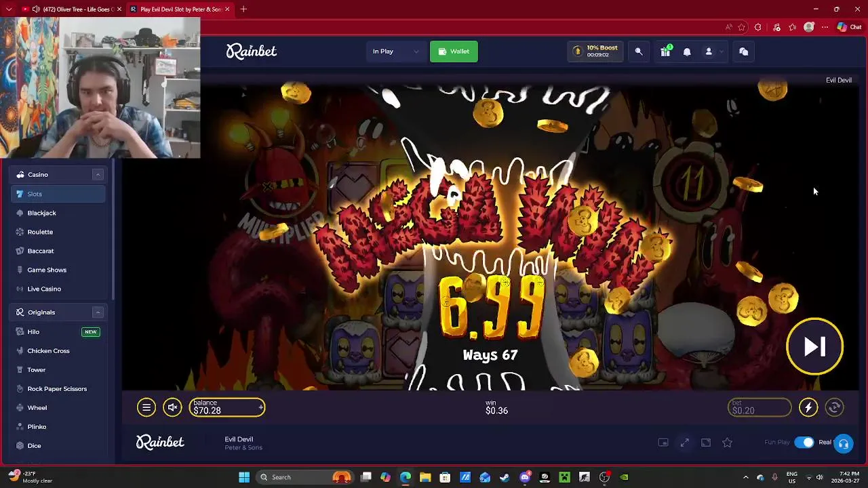Open Dice original game

pyautogui.click(x=58, y=445)
